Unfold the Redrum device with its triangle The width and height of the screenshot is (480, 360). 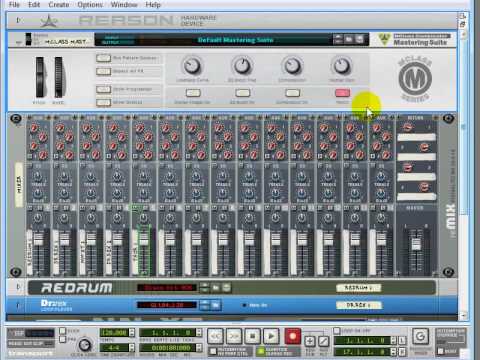(18, 287)
